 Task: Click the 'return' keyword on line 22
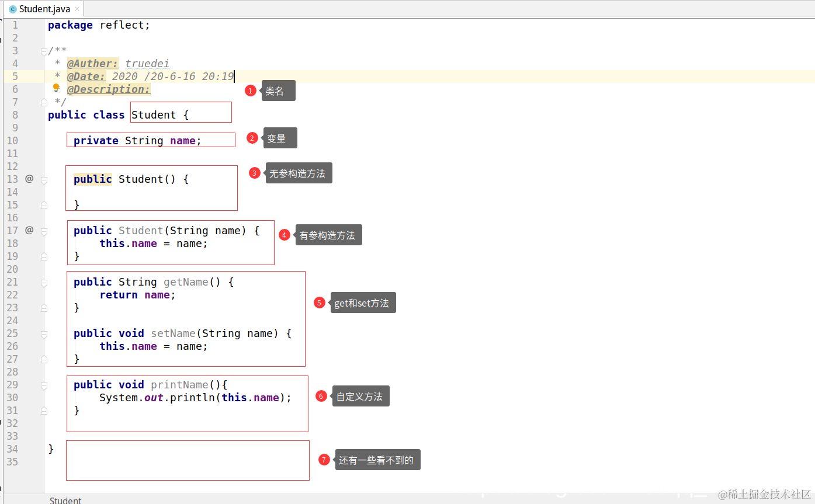tap(119, 295)
